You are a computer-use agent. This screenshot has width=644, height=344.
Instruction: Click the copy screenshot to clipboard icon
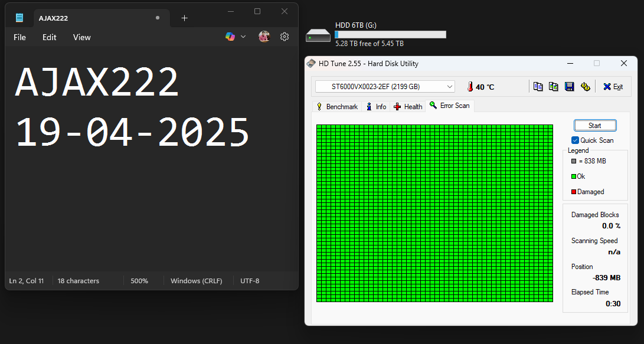click(x=553, y=87)
